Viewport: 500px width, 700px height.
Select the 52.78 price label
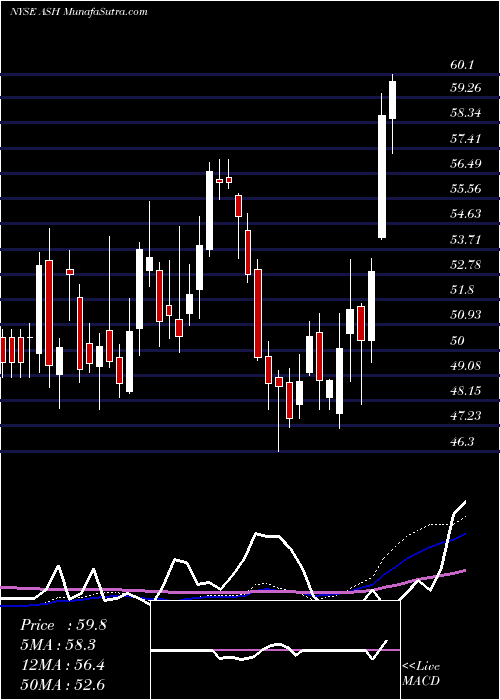pos(466,265)
